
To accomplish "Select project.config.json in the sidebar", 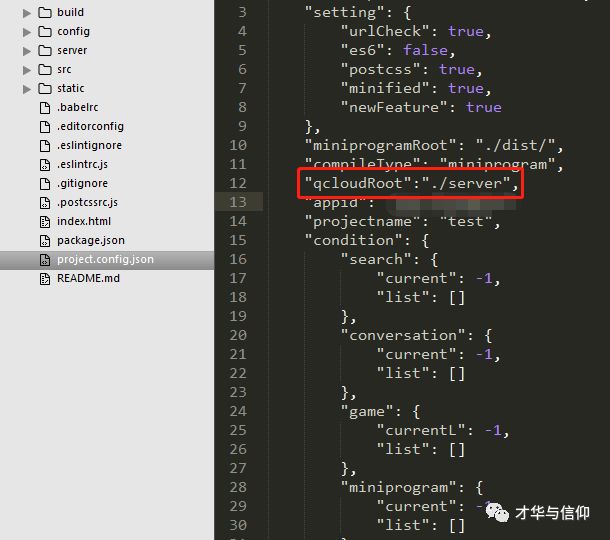I will (x=107, y=260).
